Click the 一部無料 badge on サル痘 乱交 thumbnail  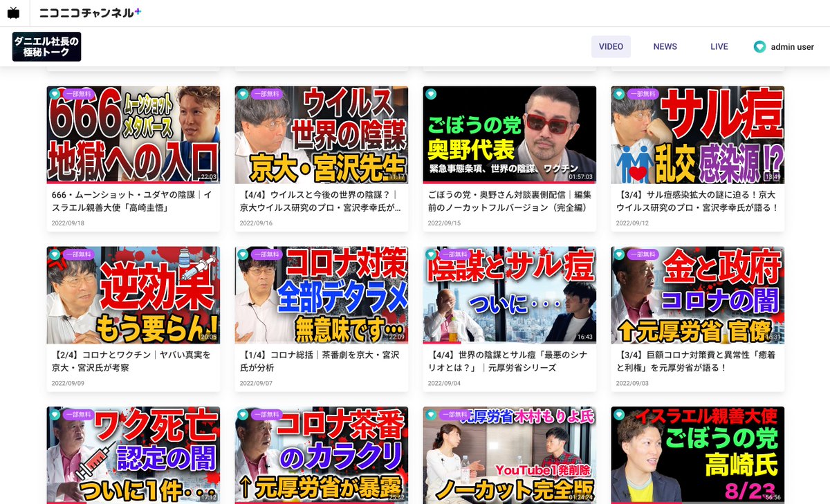[x=642, y=94]
